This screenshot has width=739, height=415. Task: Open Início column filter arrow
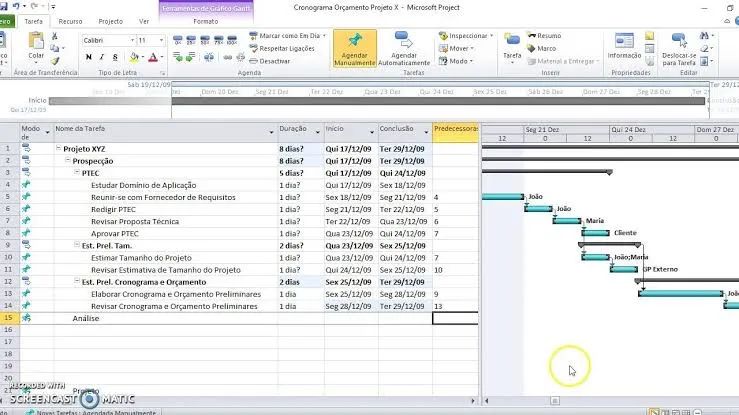[371, 132]
